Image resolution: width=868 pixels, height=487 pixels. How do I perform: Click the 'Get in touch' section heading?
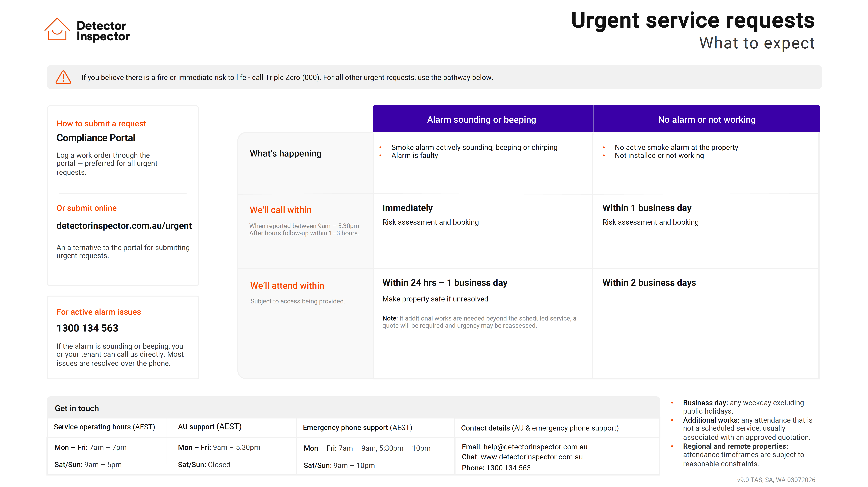point(77,408)
